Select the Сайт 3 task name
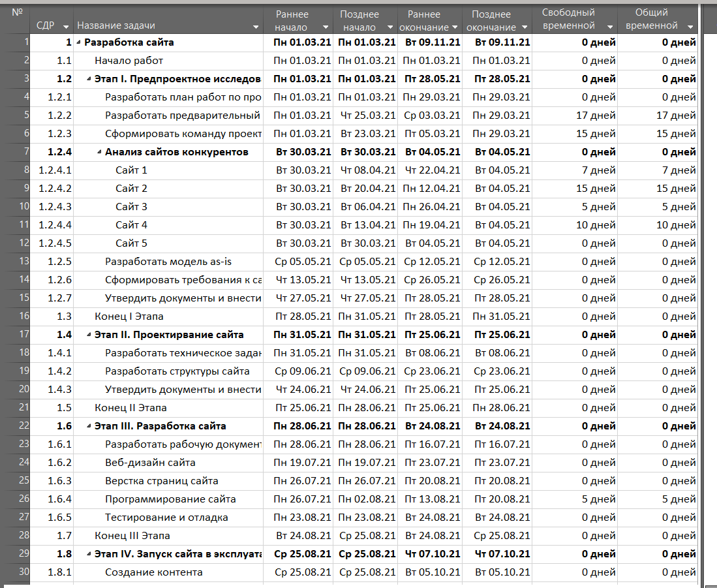 (x=131, y=207)
